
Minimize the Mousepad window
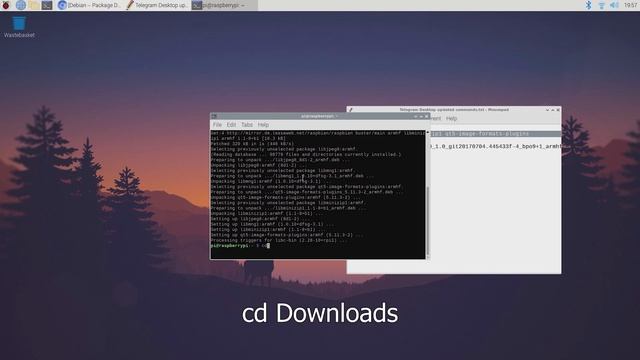point(547,110)
